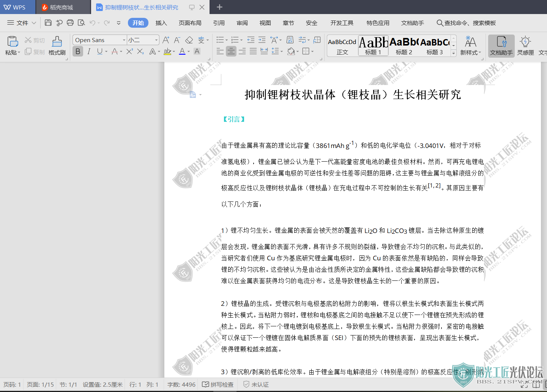This screenshot has width=547, height=392.
Task: Toggle 拼写检查 spell check in status bar
Action: point(218,384)
